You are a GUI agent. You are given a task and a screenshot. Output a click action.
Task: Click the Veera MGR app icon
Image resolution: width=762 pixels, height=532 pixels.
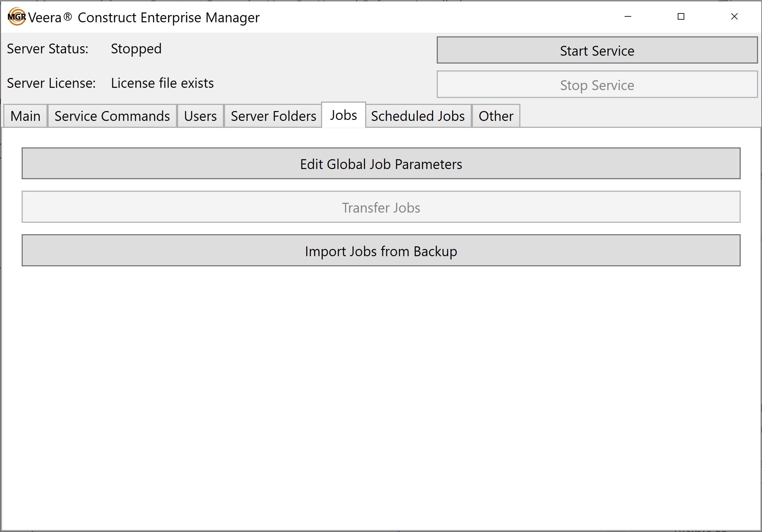[17, 17]
